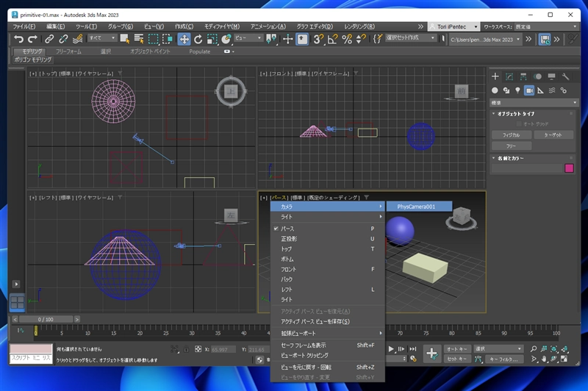Select the Lights category icon
This screenshot has height=391, width=588.
click(x=517, y=90)
